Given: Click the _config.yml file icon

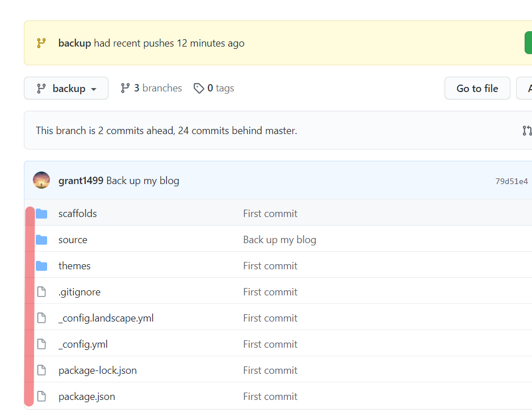Looking at the screenshot, I should pyautogui.click(x=41, y=344).
